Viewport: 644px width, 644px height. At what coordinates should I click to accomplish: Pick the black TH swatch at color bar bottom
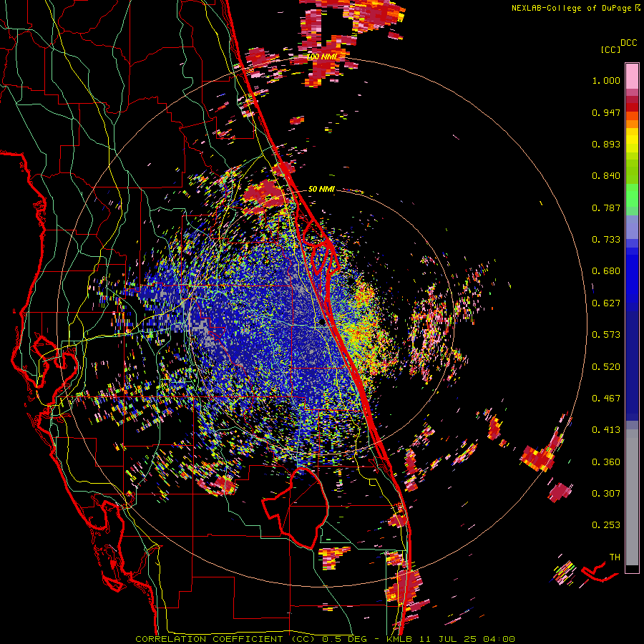(632, 568)
